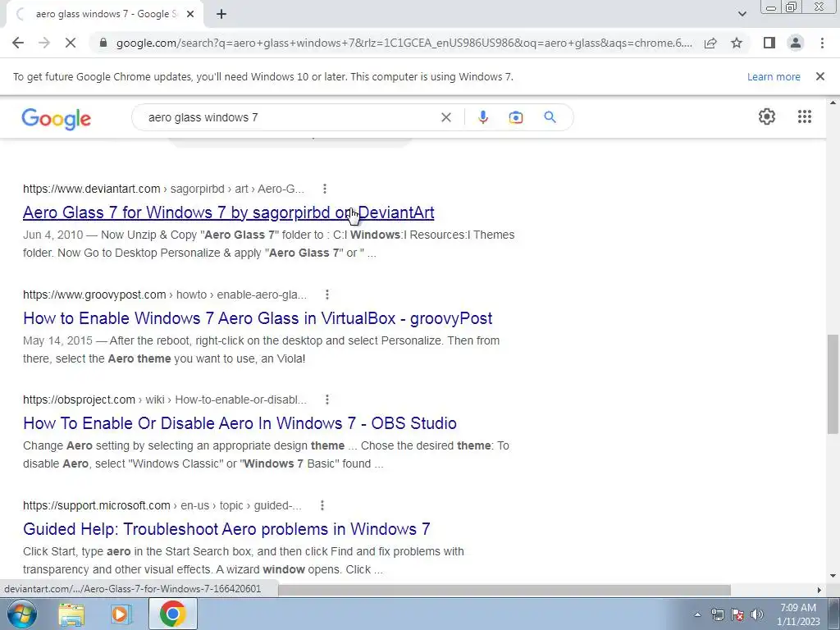This screenshot has height=630, width=840.
Task: Click the vertical page scrollbar thumb
Action: coord(833,384)
